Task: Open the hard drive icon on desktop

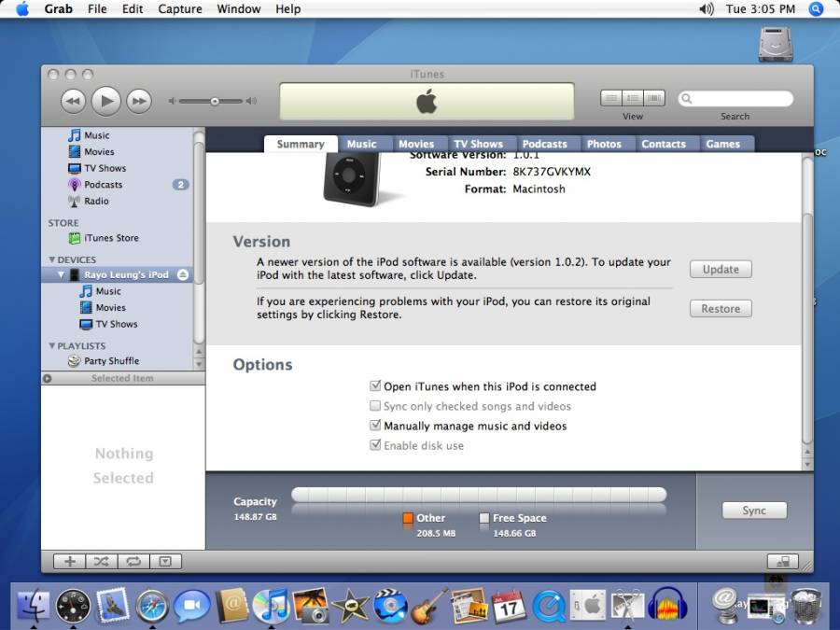Action: [x=776, y=44]
